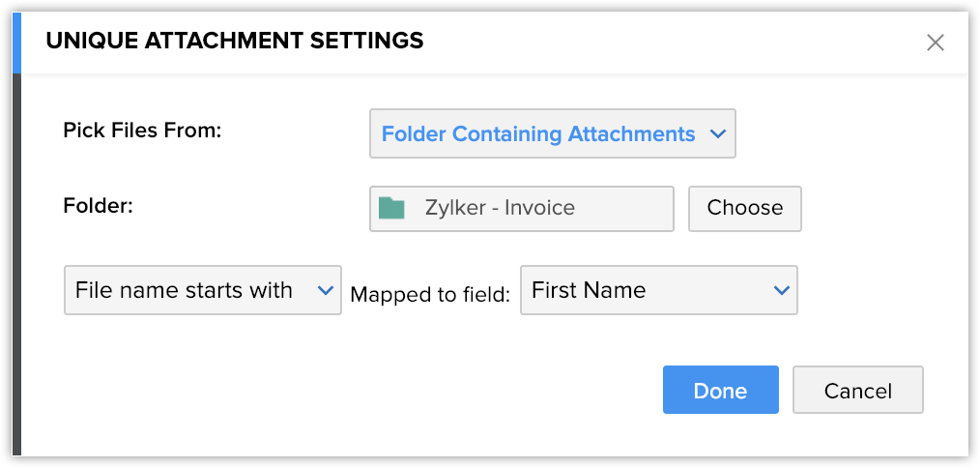980x468 pixels.
Task: Click the dark gray strip on the dialog's left edge
Action: tap(16, 271)
